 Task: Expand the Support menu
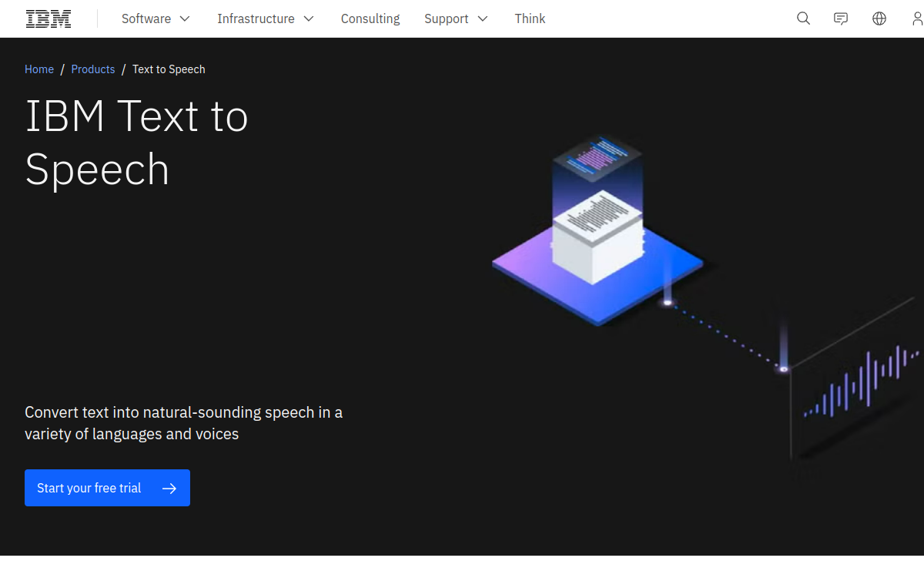pyautogui.click(x=456, y=18)
